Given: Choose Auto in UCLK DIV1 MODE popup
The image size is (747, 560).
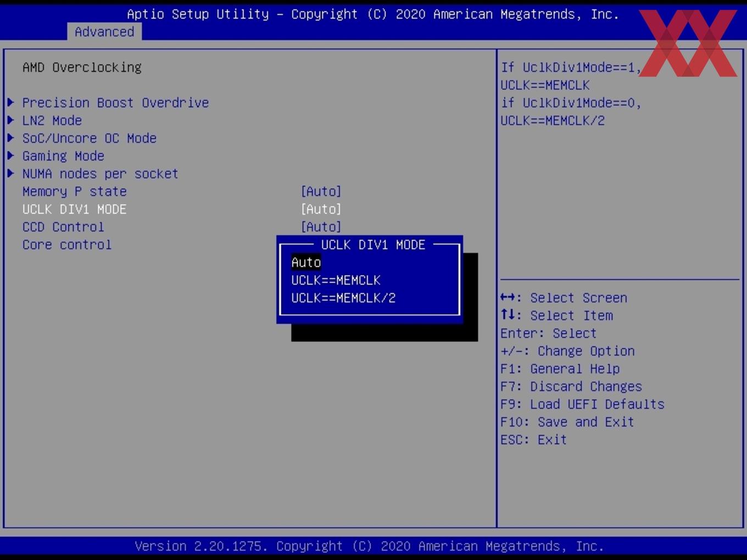Looking at the screenshot, I should point(306,262).
